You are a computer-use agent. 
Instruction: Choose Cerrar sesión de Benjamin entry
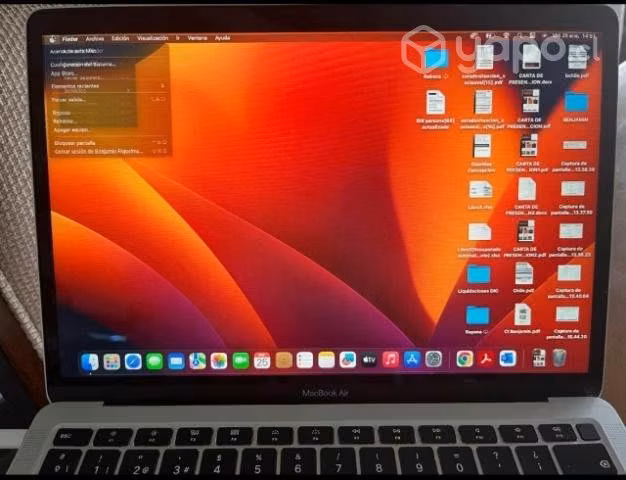(x=111, y=151)
